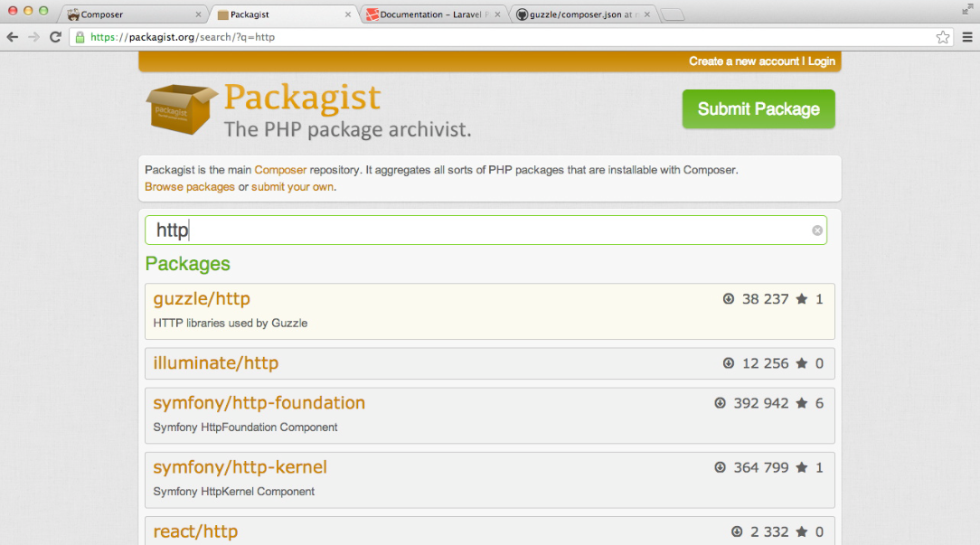Image resolution: width=980 pixels, height=545 pixels.
Task: Close the guzzle/composer.json tab
Action: click(647, 14)
